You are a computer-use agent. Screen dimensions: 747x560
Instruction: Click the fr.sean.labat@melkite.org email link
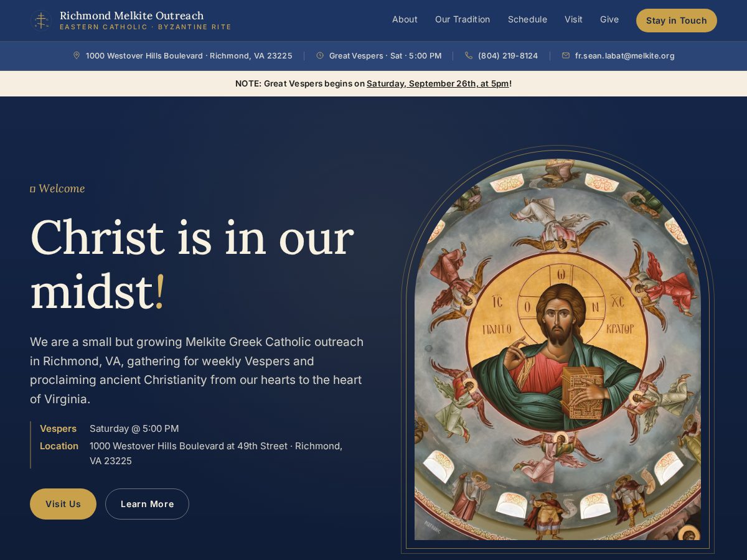tap(624, 55)
